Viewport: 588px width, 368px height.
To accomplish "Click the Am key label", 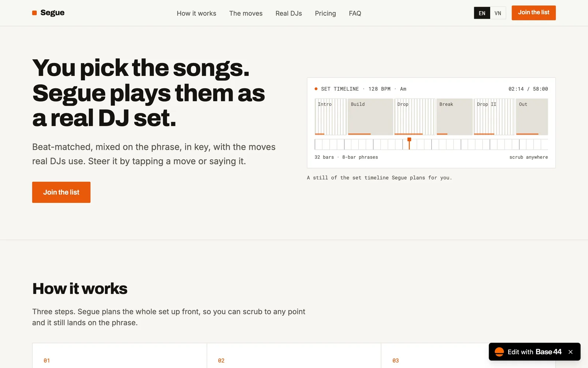I will 403,89.
